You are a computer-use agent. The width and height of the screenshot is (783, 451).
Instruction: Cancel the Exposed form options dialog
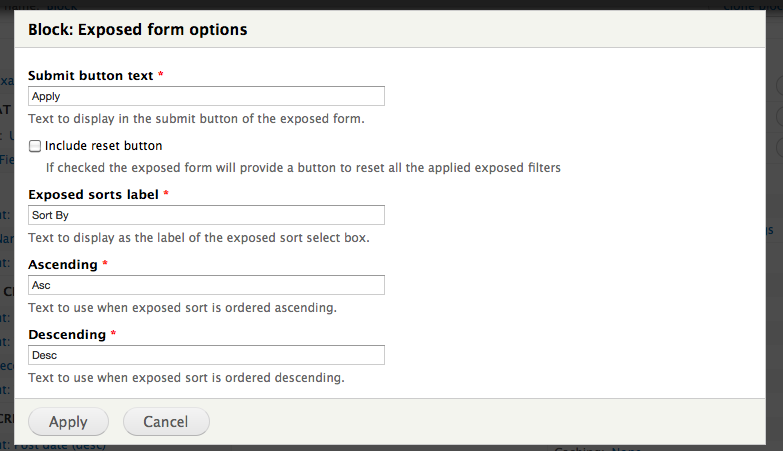tap(166, 422)
